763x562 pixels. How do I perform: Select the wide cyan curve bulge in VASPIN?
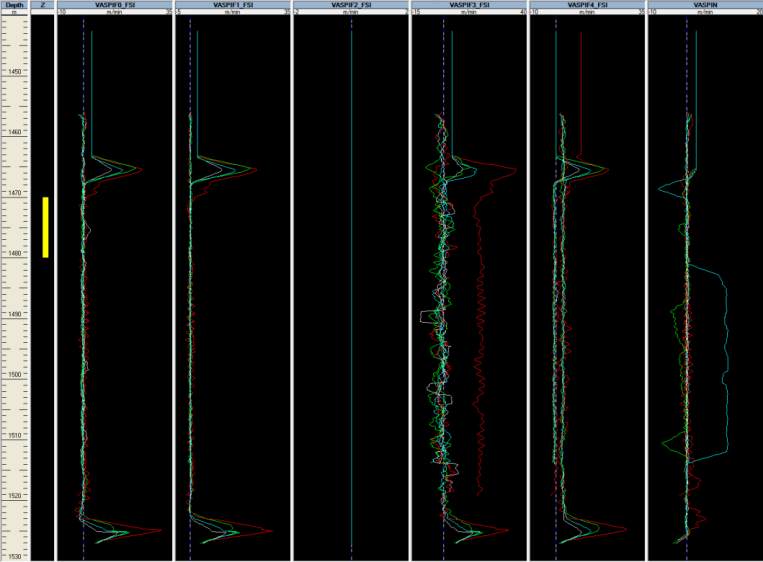(723, 360)
